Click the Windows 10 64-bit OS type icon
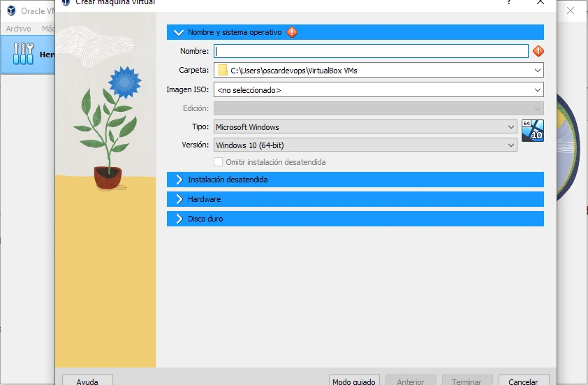 tap(533, 131)
